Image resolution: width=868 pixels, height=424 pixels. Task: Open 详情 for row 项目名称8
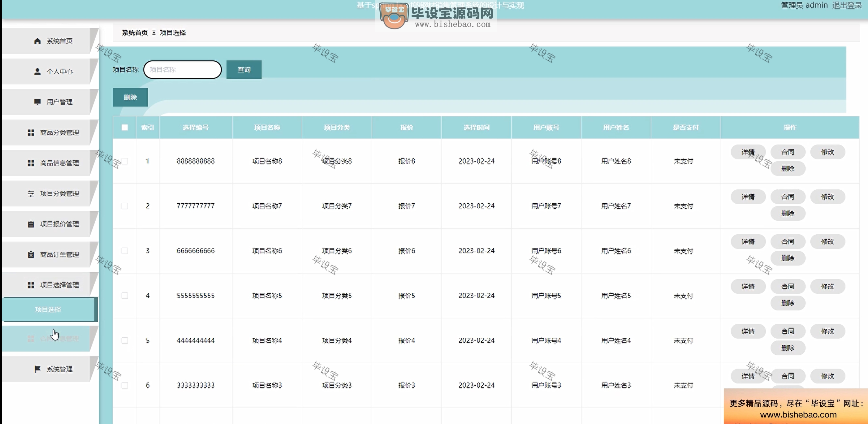click(748, 152)
